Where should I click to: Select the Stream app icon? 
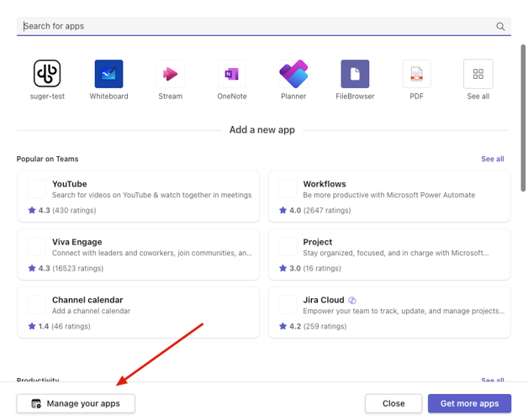(171, 74)
